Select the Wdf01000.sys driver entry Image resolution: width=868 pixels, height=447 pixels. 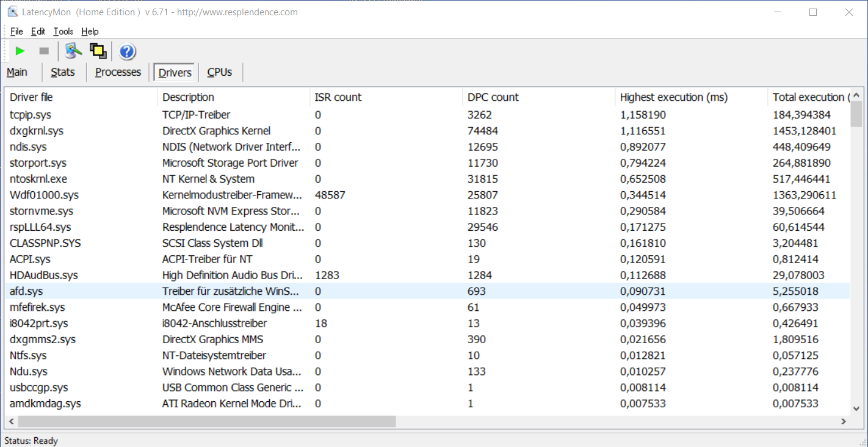44,195
